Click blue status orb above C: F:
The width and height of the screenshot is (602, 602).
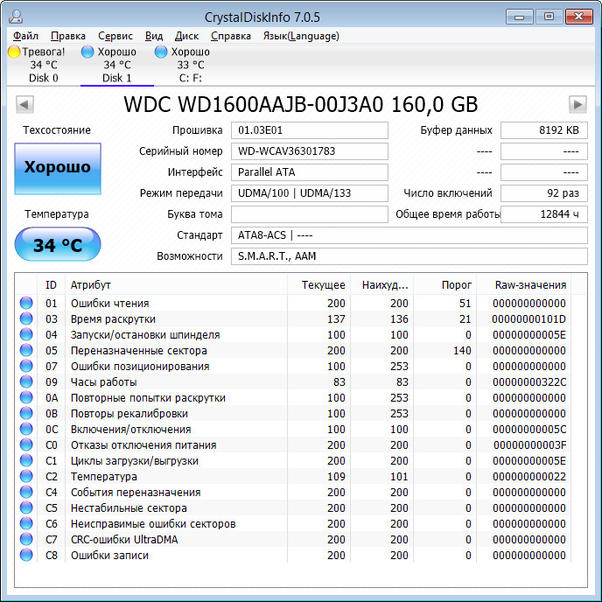click(161, 52)
